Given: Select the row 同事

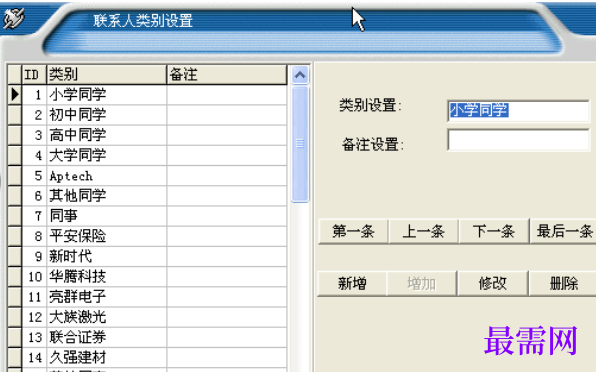Looking at the screenshot, I should point(147,216).
